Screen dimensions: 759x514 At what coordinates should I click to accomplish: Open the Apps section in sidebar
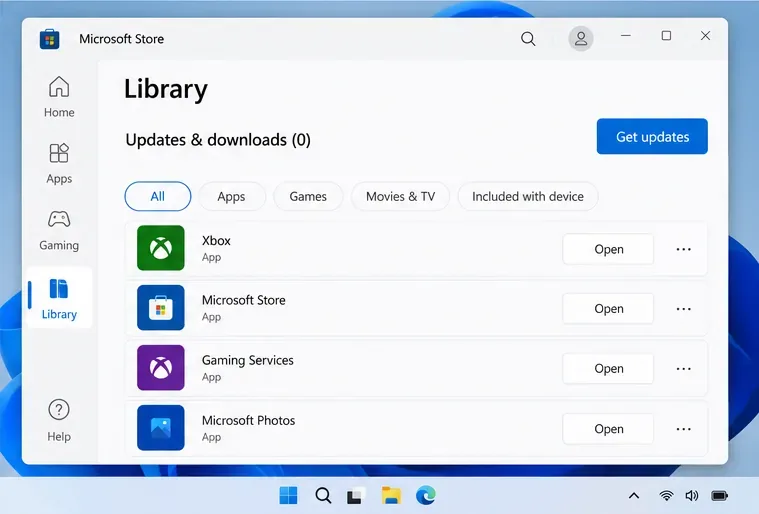(x=59, y=164)
